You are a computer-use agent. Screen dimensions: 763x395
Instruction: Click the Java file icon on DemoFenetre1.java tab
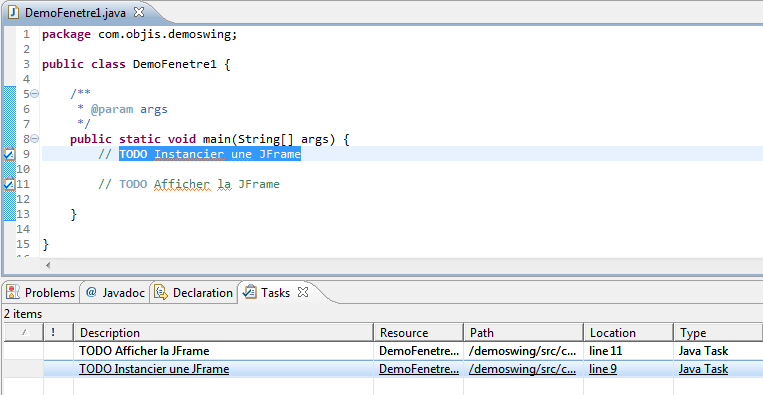(13, 12)
